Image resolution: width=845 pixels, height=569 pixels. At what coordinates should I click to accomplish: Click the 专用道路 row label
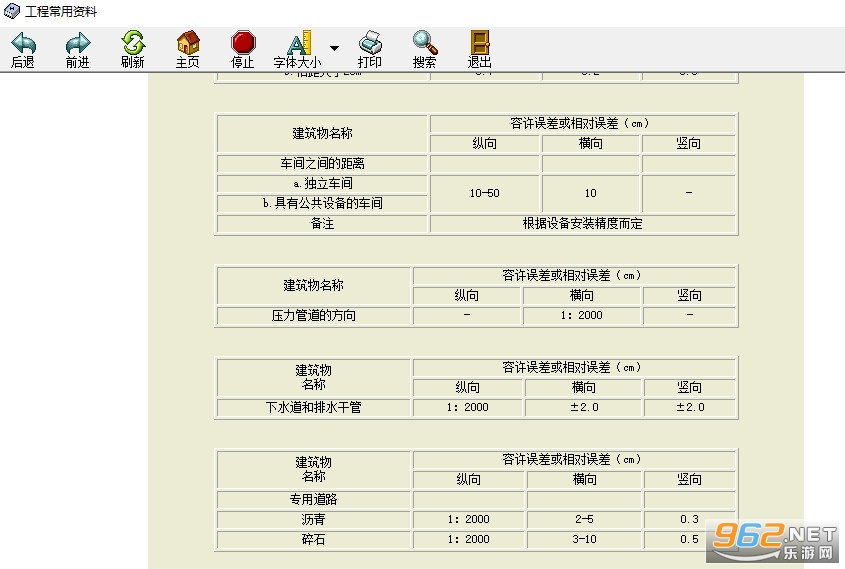point(314,499)
